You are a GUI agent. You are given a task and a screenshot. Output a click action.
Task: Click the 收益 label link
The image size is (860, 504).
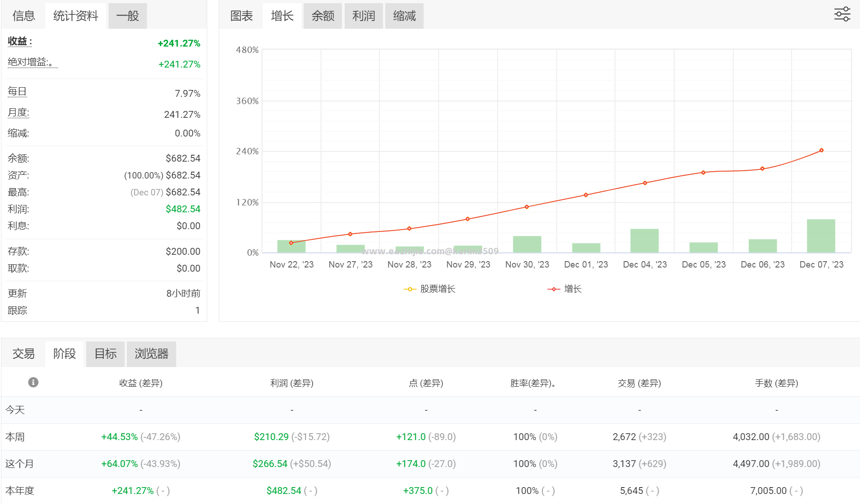[20, 41]
